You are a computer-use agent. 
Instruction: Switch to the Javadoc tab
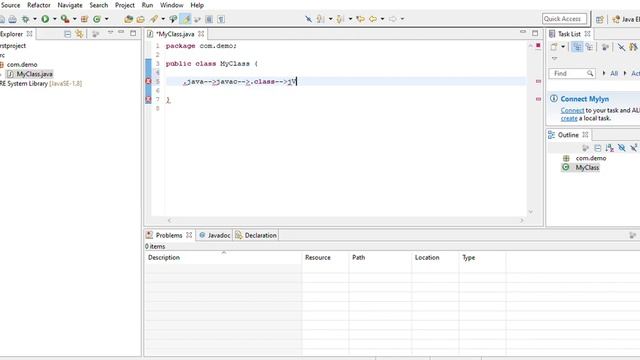coord(215,235)
